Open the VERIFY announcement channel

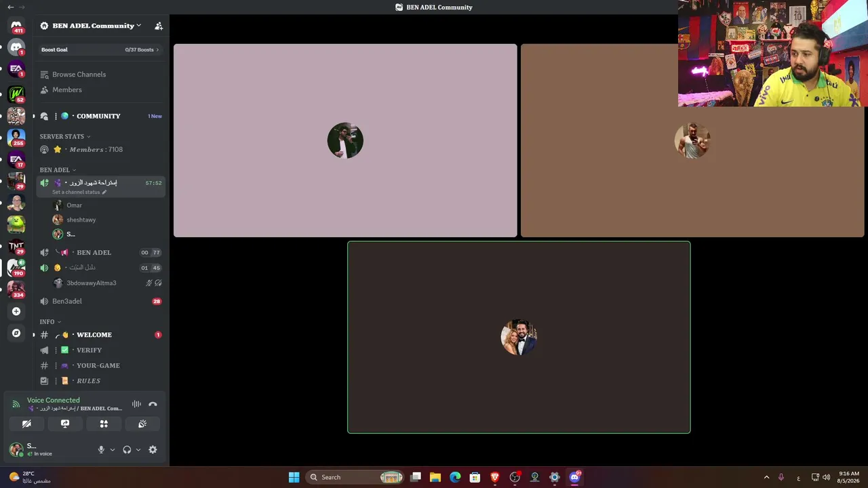click(100, 350)
